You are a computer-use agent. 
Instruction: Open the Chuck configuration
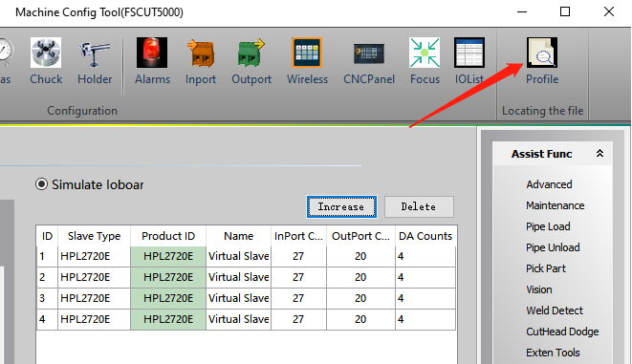click(46, 61)
